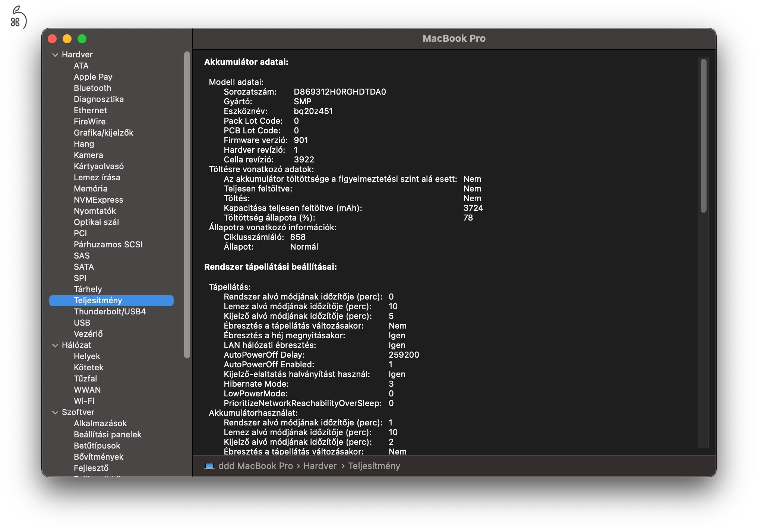
Task: Collapse the Szoftver section
Action: point(54,412)
